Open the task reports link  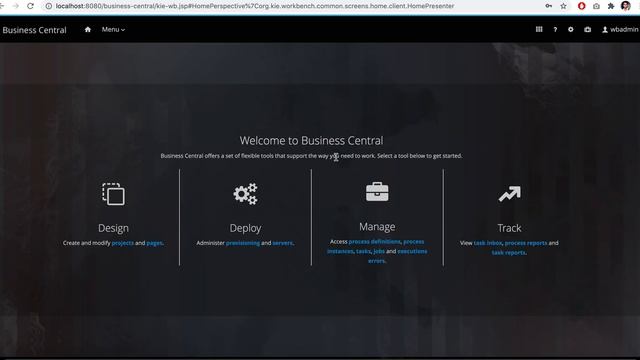[509, 253]
